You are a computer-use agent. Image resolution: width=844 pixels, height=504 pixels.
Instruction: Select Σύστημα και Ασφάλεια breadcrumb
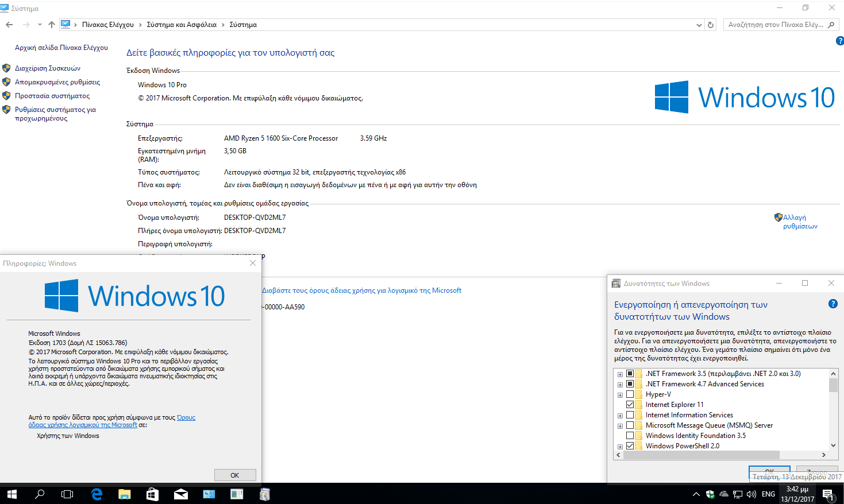click(x=182, y=25)
